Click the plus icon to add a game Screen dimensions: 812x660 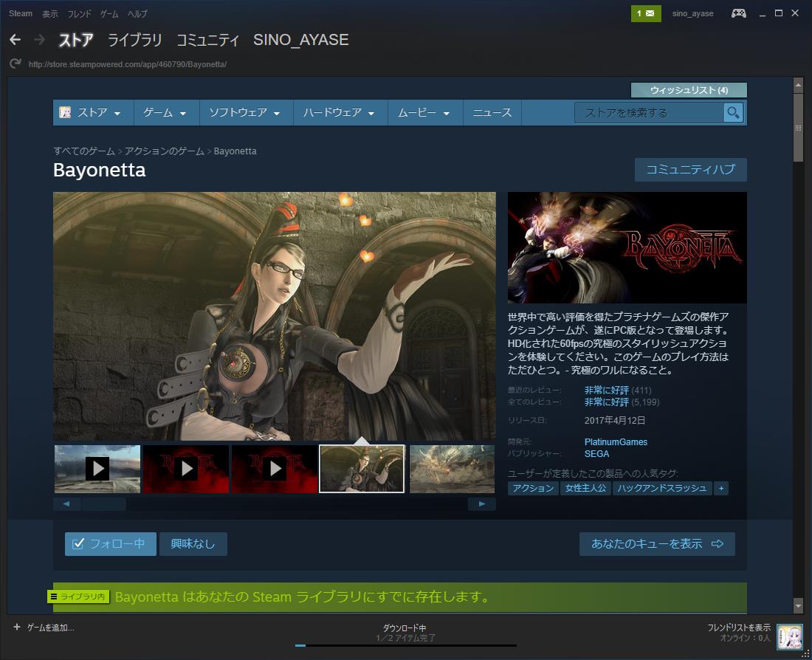point(16,627)
